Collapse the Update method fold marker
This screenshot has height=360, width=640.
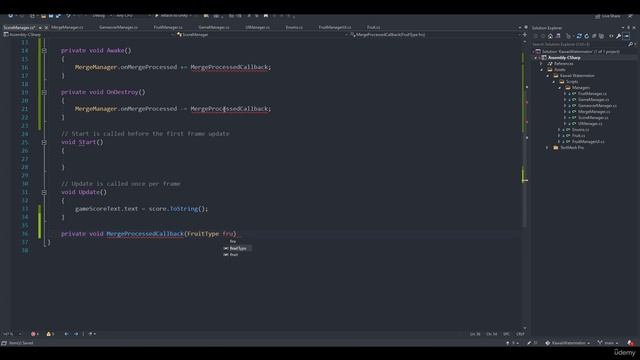[44, 192]
